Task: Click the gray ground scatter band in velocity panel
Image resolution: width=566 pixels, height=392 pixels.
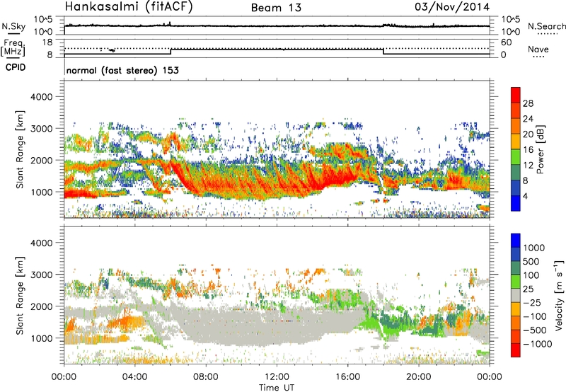Action: [x=267, y=327]
